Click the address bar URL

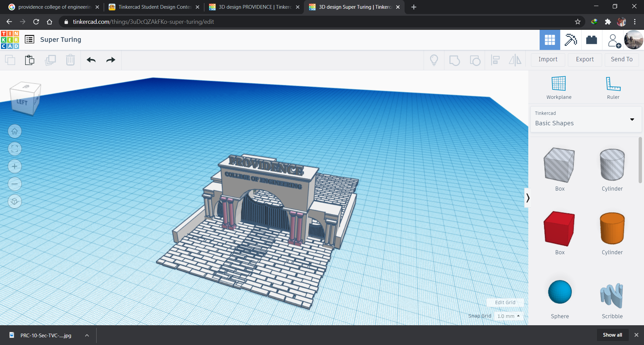144,22
